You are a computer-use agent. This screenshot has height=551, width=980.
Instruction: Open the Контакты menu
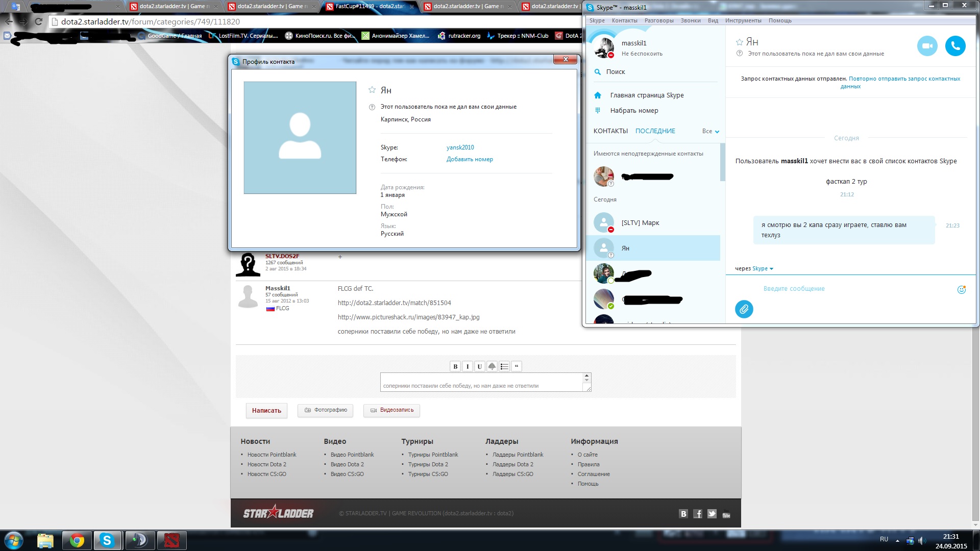(624, 20)
